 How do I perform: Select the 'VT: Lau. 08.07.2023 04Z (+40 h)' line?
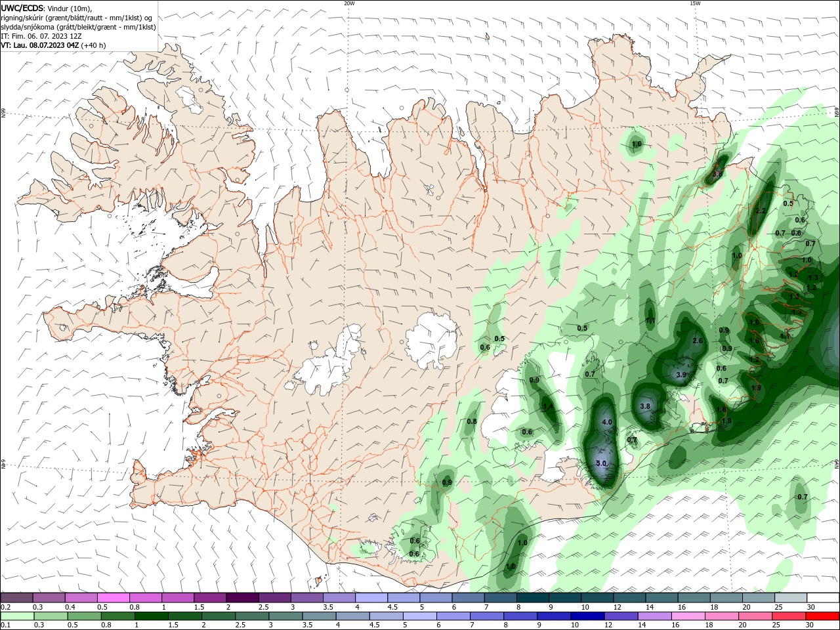(53, 45)
